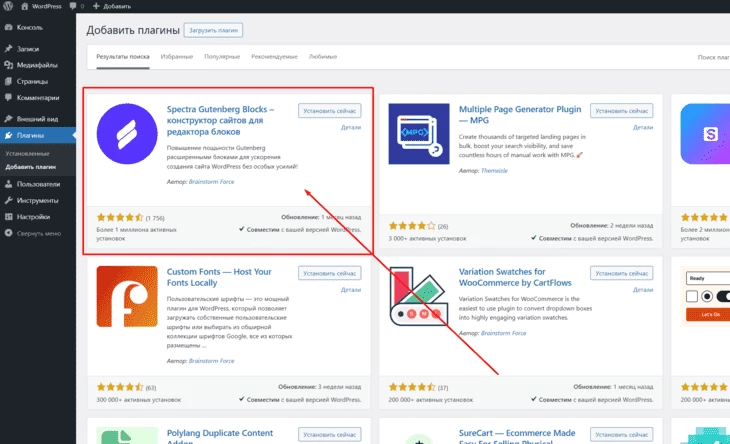Open Детали for Custom Fonts plugin
730x444 pixels.
tap(351, 289)
